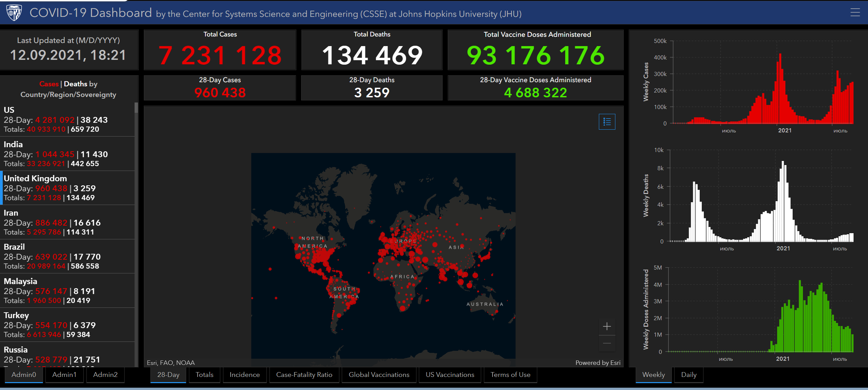868x390 pixels.
Task: Click the COVID-19 Dashboard title
Action: pyautogui.click(x=91, y=13)
